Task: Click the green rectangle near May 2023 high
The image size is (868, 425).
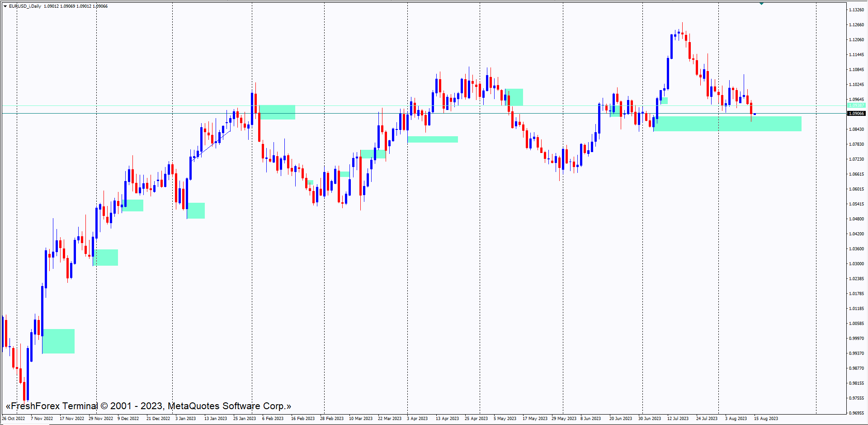Action: pyautogui.click(x=515, y=97)
